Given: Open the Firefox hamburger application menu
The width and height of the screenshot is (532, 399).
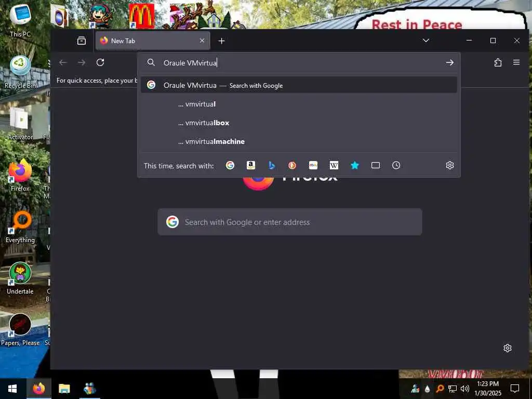Looking at the screenshot, I should tap(516, 62).
